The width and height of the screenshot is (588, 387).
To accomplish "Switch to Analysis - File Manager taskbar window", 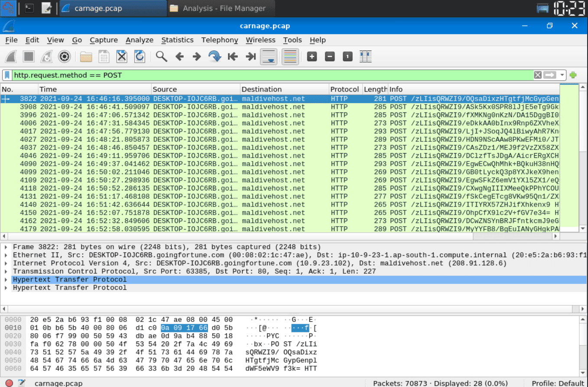I will pos(221,8).
